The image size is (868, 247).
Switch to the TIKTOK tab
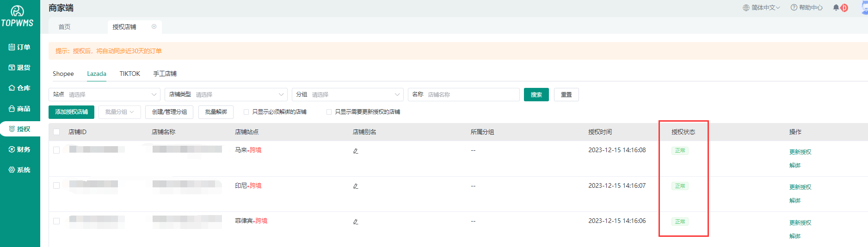coord(129,74)
